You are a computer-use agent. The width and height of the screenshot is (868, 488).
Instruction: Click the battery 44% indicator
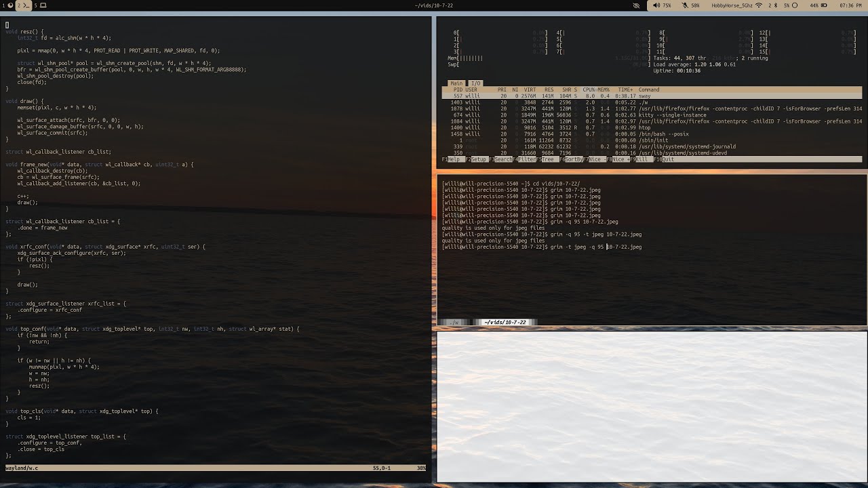tap(818, 5)
